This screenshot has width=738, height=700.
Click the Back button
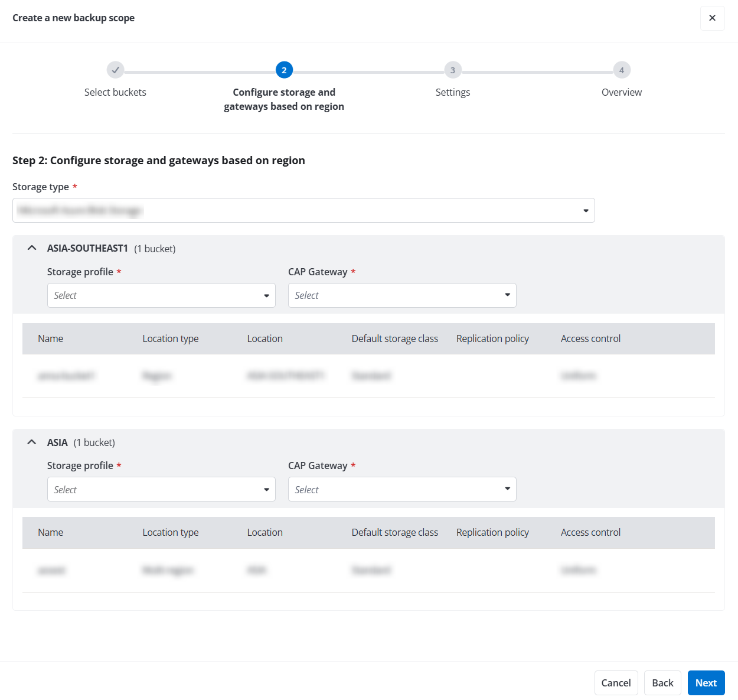coord(662,682)
